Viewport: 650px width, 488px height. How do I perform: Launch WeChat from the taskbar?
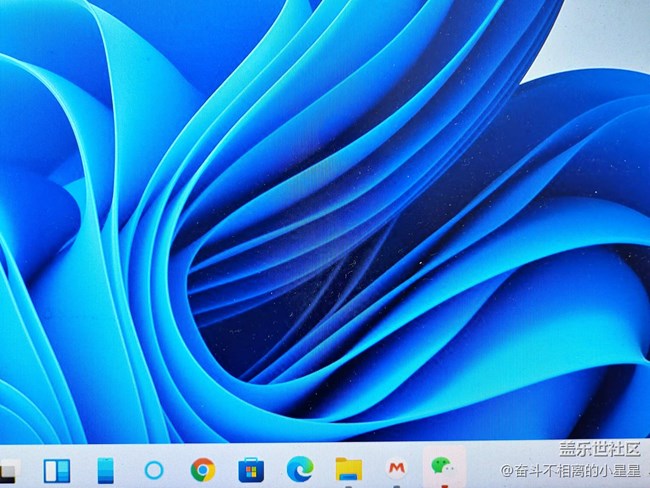click(x=441, y=468)
